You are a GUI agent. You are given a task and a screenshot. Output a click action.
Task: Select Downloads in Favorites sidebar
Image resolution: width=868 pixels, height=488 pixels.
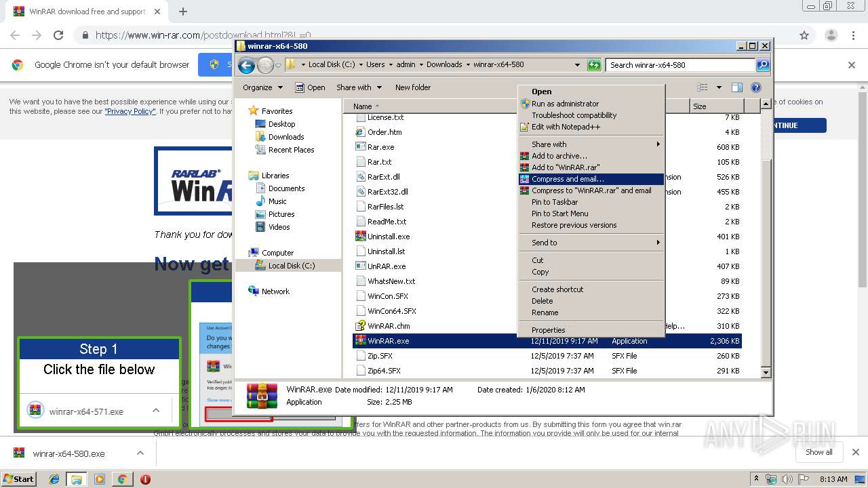coord(286,137)
